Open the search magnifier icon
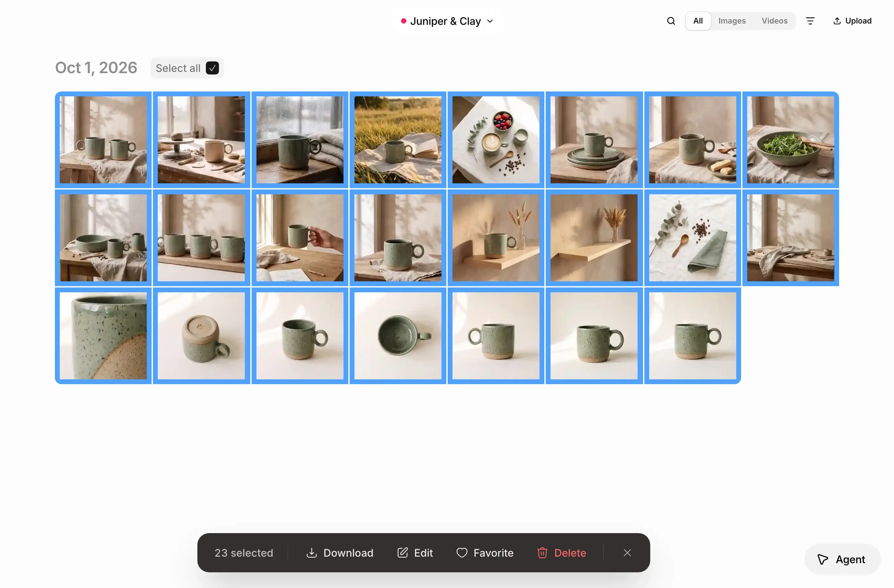This screenshot has height=588, width=894. click(671, 21)
